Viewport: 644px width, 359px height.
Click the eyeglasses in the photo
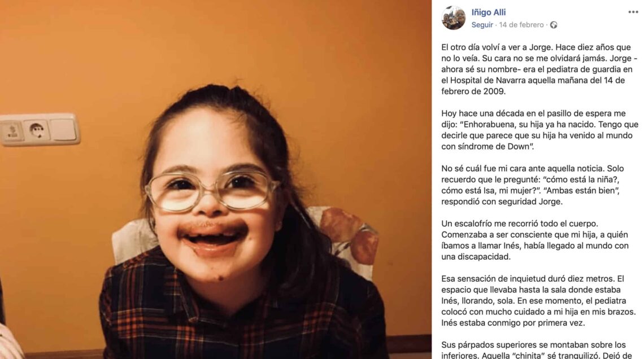pos(212,191)
